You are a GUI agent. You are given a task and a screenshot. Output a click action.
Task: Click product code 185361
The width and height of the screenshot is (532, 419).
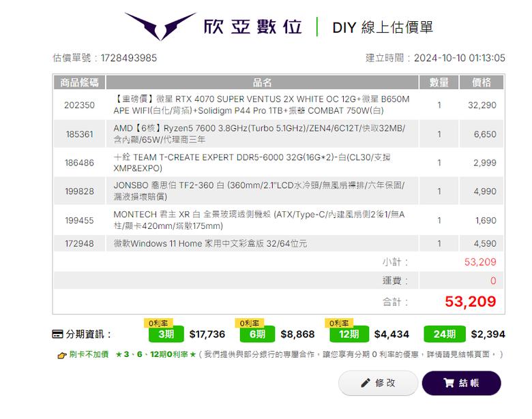pos(79,134)
